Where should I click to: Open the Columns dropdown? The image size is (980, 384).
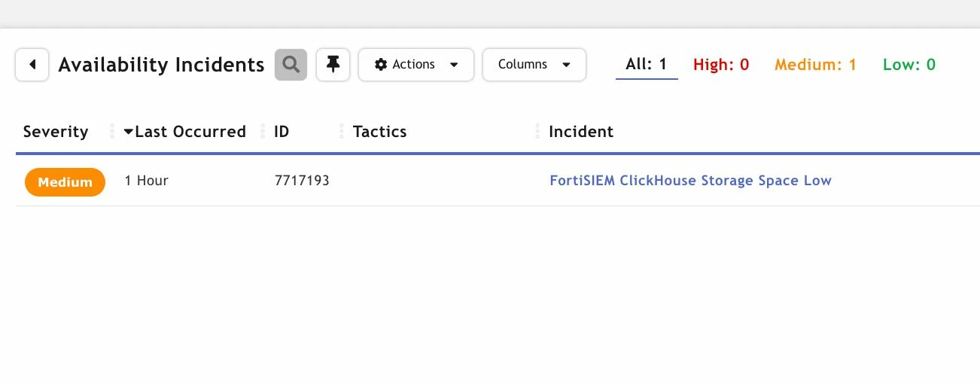pos(534,65)
